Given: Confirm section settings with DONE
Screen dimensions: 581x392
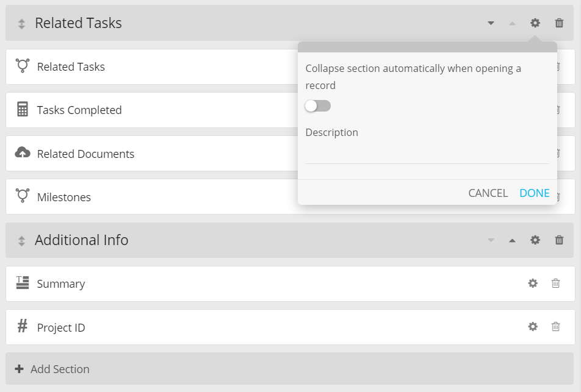Looking at the screenshot, I should (534, 193).
